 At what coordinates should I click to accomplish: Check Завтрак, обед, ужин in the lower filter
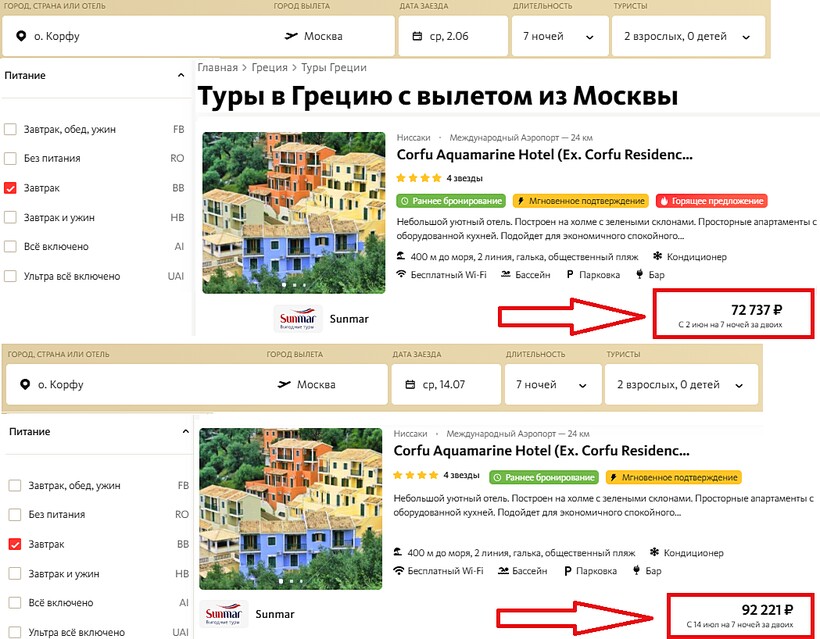[x=15, y=485]
